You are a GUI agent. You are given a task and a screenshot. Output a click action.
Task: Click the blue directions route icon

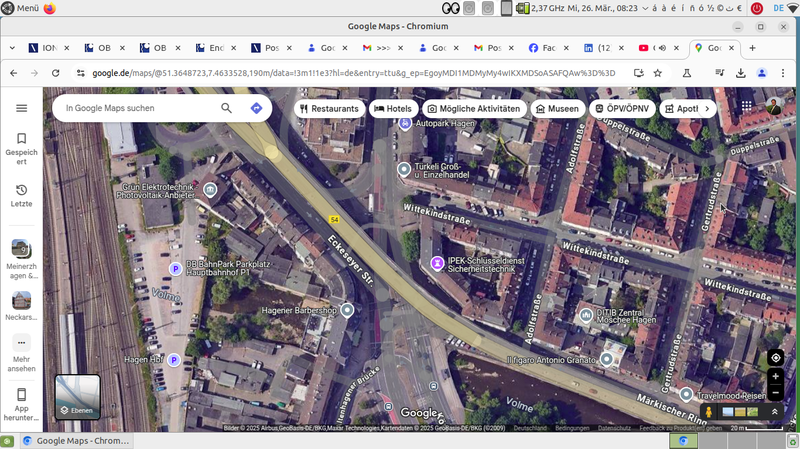pyautogui.click(x=256, y=108)
